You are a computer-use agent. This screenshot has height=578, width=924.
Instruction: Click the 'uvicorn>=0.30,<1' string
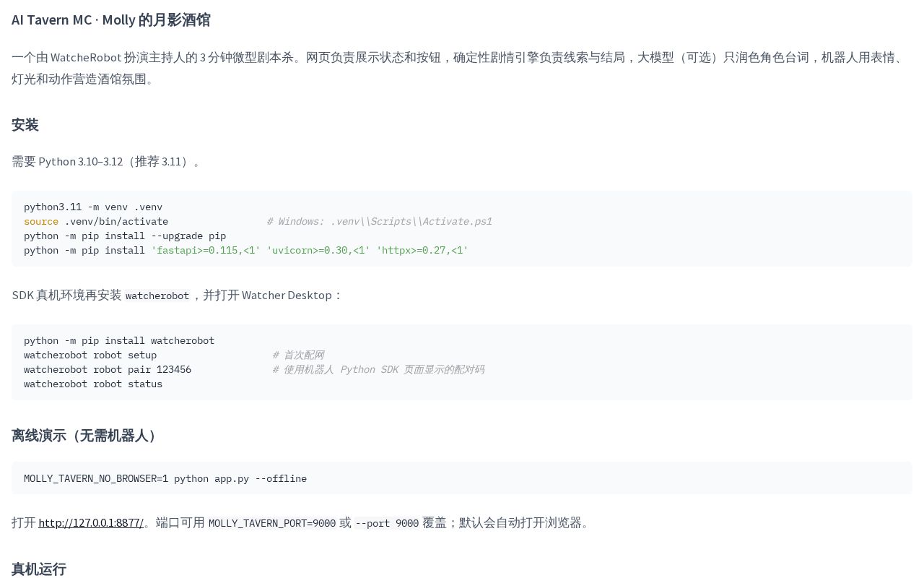coord(318,250)
